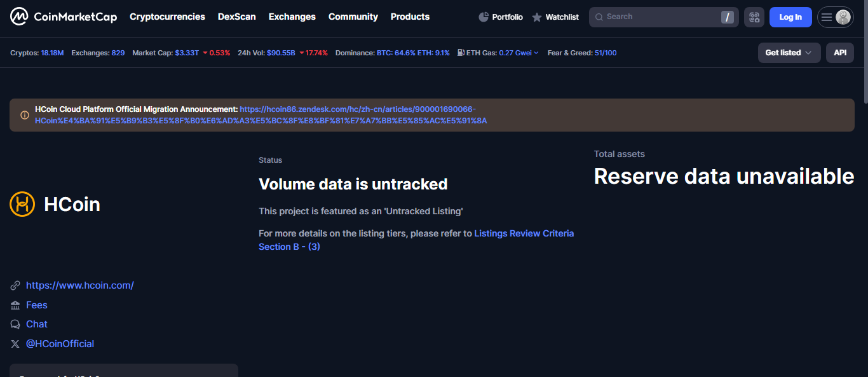Screen dimensions: 868x377
Task: Click the X logo beside @HCoinOfficial
Action: click(15, 344)
